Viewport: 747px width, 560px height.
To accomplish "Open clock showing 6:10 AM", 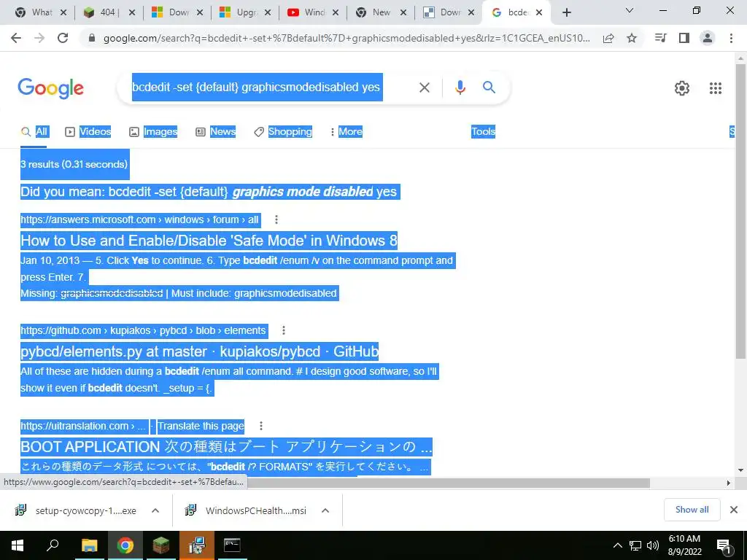I will [684, 545].
